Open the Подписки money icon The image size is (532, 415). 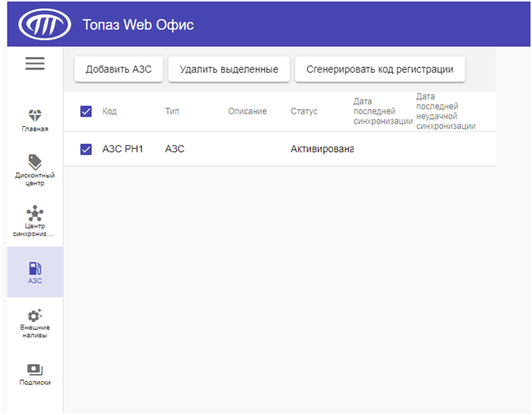click(35, 370)
